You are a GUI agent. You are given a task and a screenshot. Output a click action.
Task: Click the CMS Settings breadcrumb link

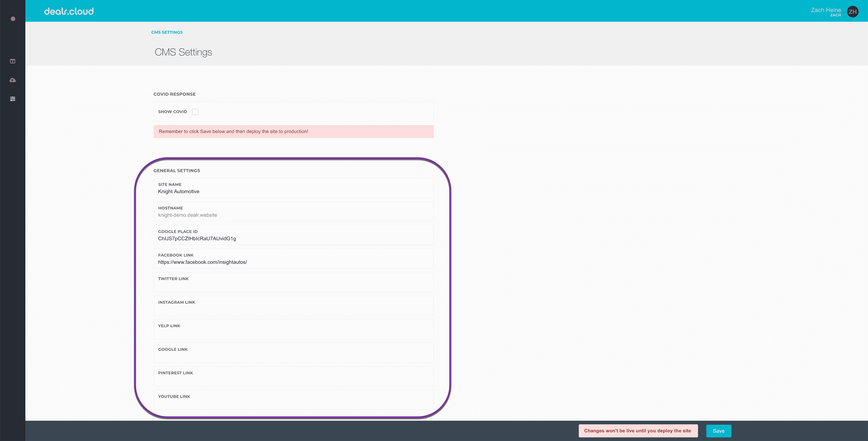coord(167,32)
